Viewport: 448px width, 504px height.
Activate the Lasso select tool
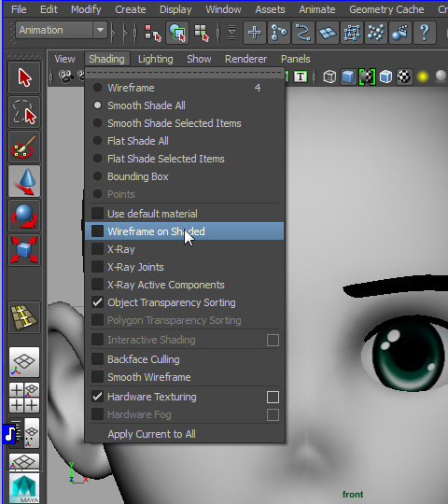[x=24, y=112]
